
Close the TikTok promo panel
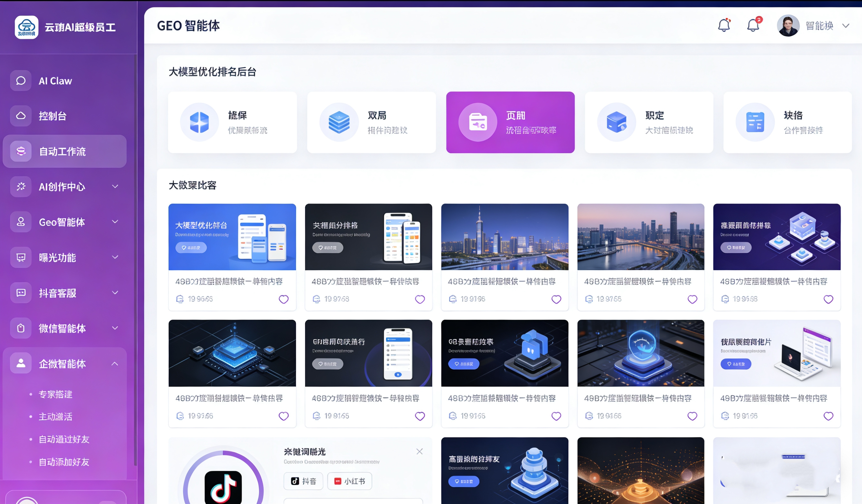tap(420, 452)
